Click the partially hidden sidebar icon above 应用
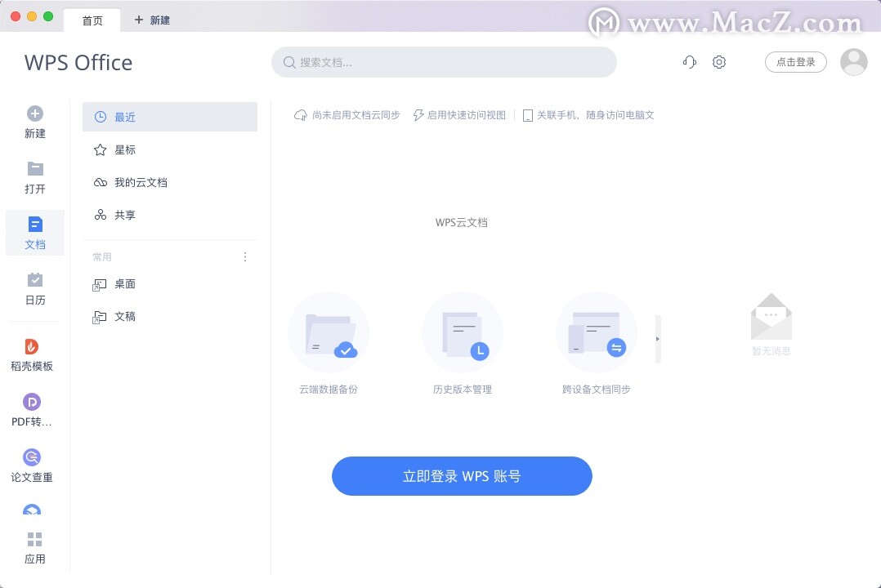This screenshot has width=881, height=588. click(31, 510)
